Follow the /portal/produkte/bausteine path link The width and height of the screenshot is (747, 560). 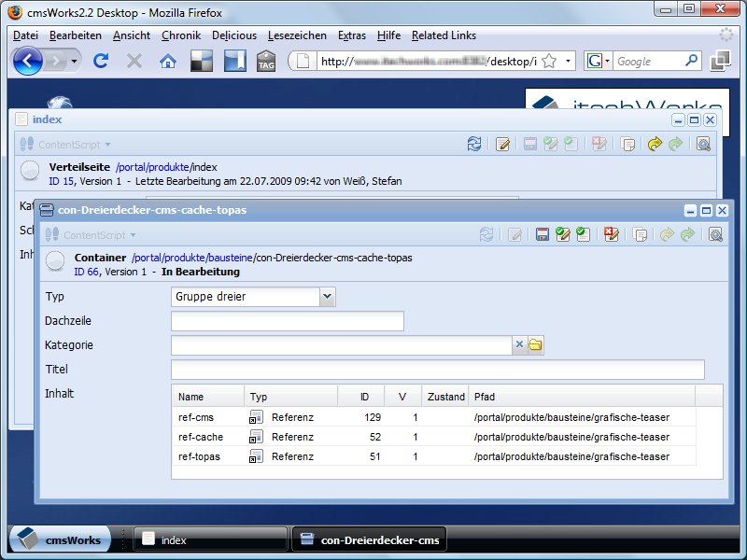(x=192, y=258)
